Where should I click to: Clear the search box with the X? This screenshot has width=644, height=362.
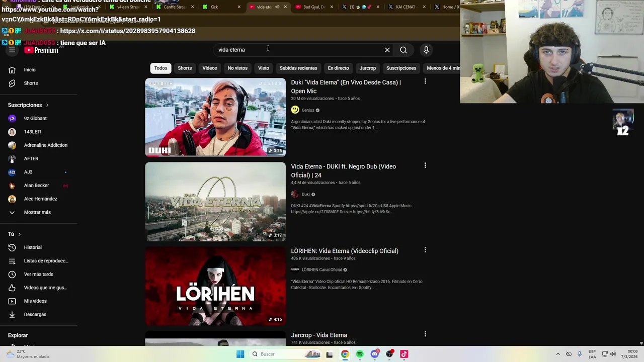pyautogui.click(x=387, y=50)
